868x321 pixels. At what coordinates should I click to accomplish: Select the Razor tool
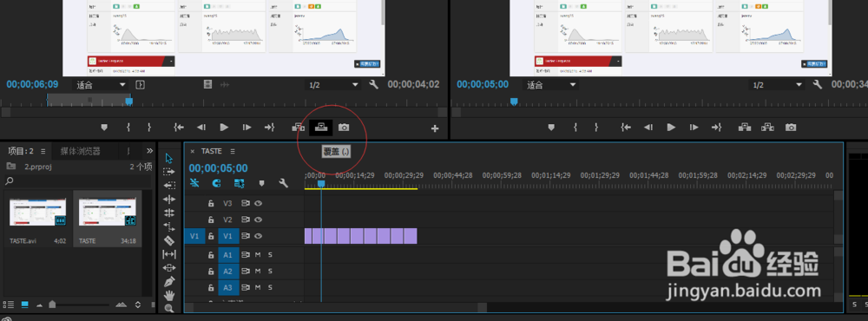click(x=169, y=240)
